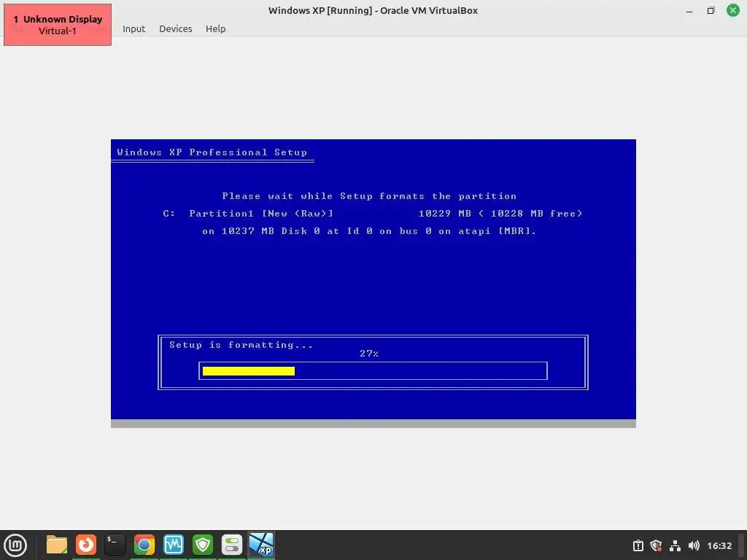The image size is (747, 560).
Task: Click the VirtualBox window title text
Action: (373, 10)
